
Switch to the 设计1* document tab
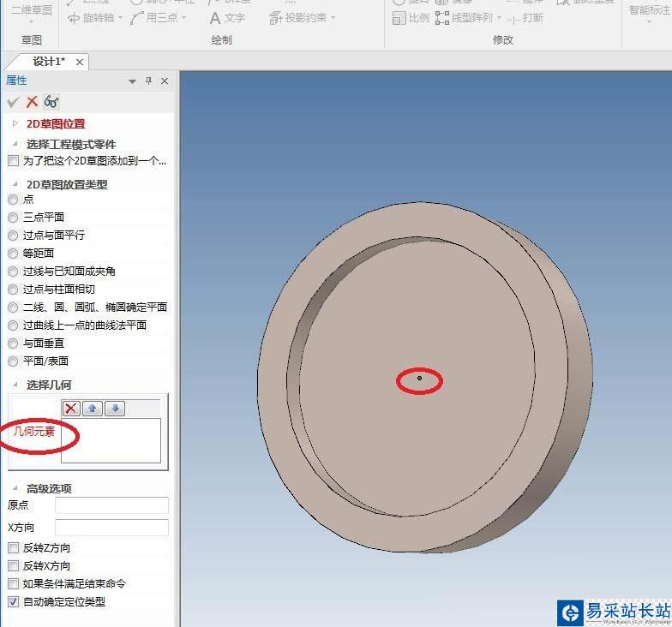[49, 62]
